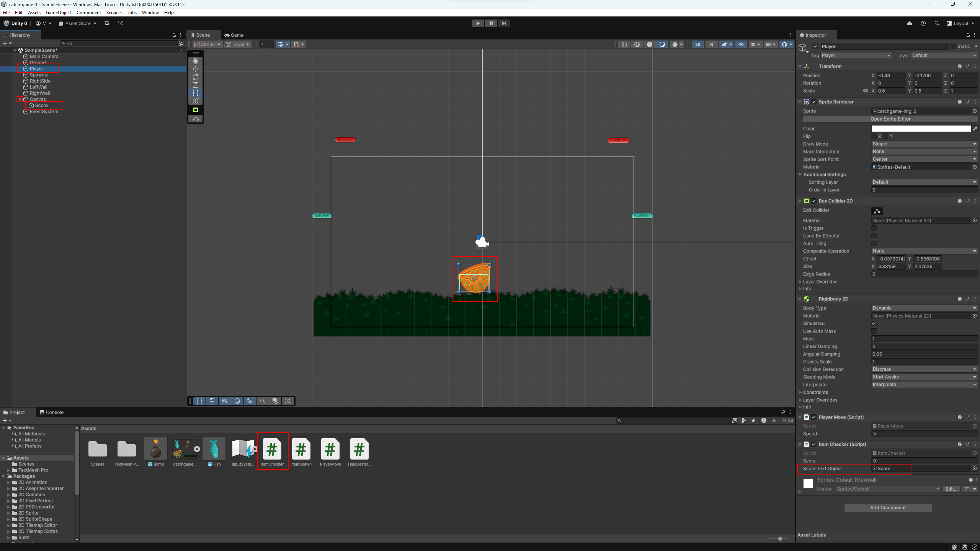Image resolution: width=980 pixels, height=551 pixels.
Task: Toggle 2D view mode in Scene
Action: (697, 44)
